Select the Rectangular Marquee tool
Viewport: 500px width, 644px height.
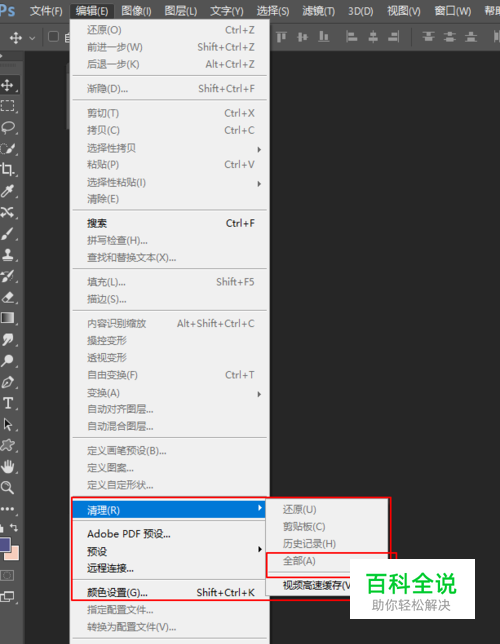(x=7, y=106)
